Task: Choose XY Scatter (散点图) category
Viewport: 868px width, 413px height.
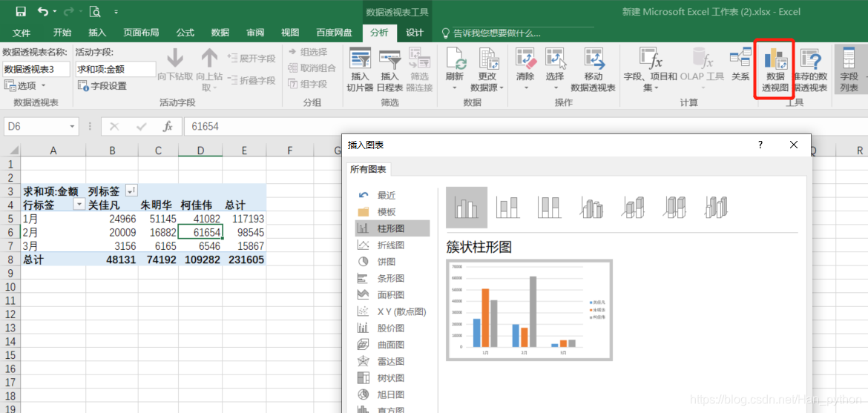Action: tap(392, 311)
